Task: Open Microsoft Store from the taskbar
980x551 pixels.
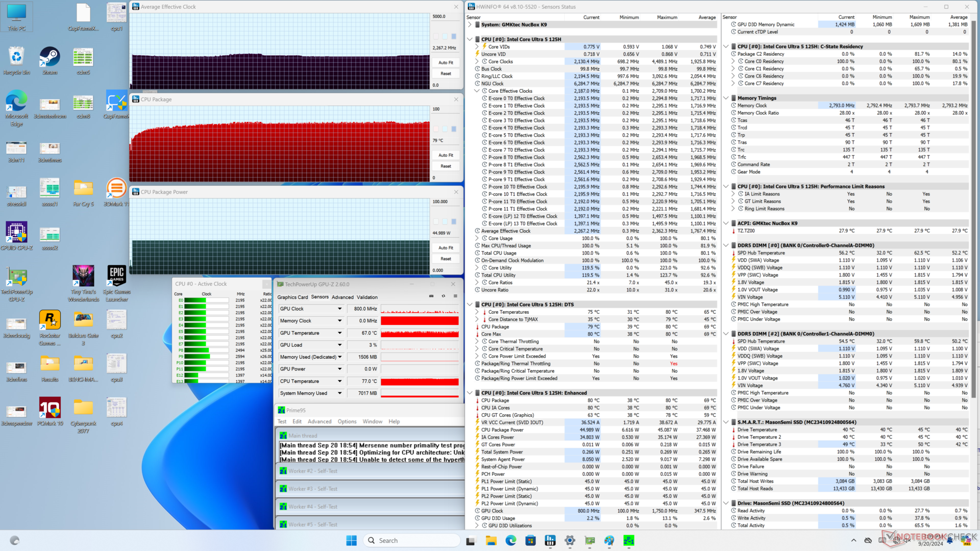Action: (530, 540)
